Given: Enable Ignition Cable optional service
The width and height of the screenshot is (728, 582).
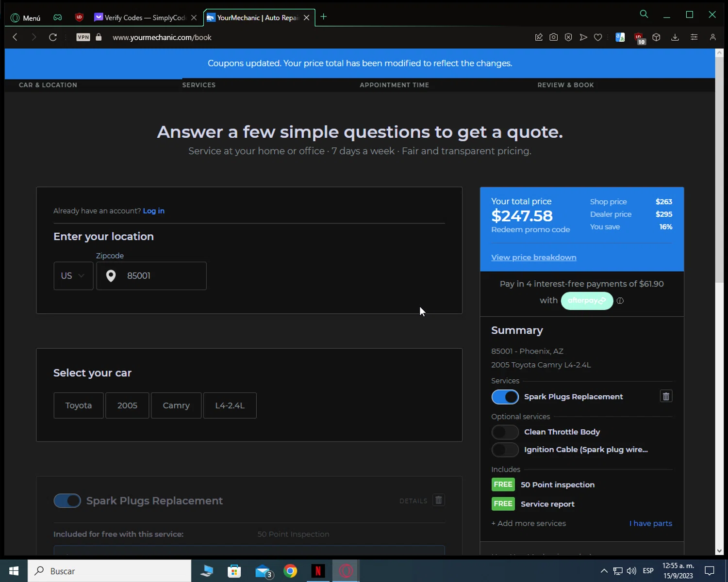Looking at the screenshot, I should [505, 450].
